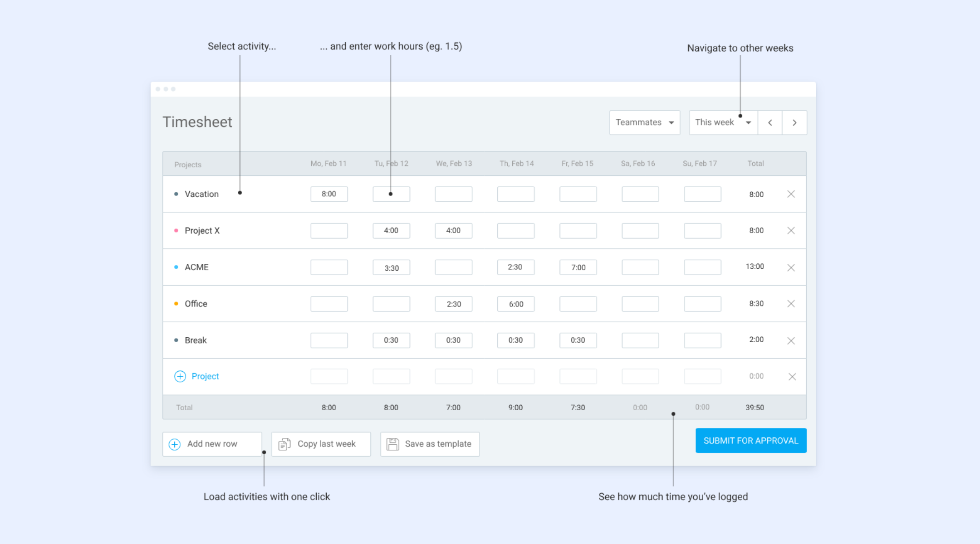Remove the Break row using its X icon
Viewport: 980px width, 544px height.
tap(791, 340)
